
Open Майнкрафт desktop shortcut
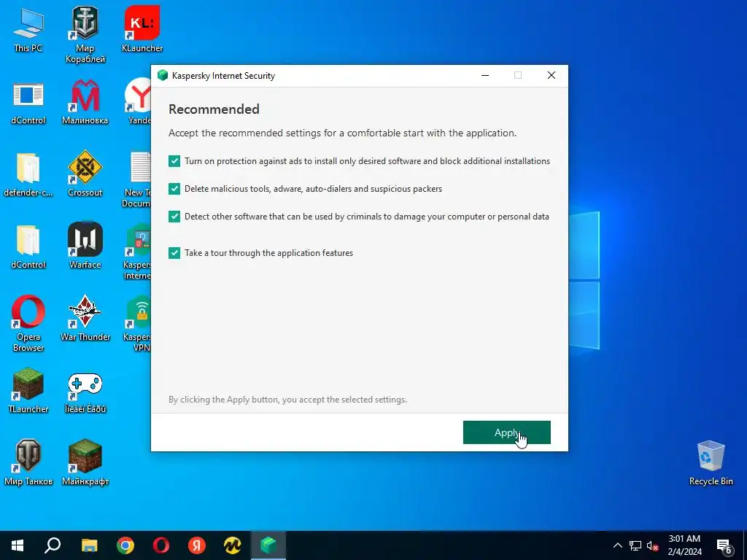tap(85, 462)
